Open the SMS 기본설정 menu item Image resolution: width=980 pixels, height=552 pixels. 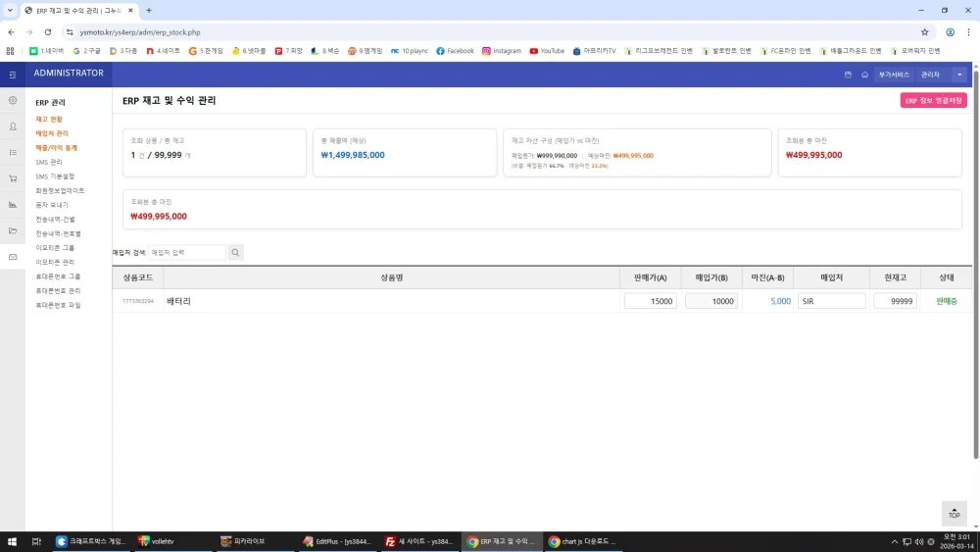pyautogui.click(x=55, y=176)
